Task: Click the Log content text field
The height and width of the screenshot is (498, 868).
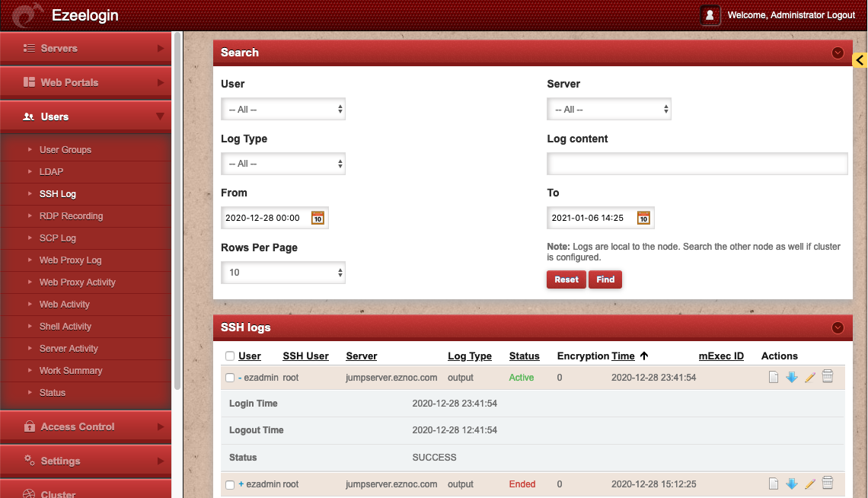Action: pos(697,164)
